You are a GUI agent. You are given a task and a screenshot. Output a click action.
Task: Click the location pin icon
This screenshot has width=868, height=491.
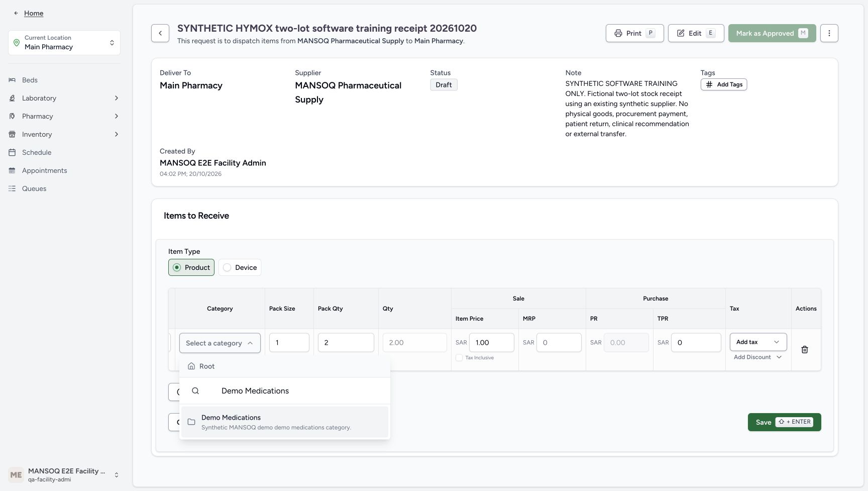pos(17,43)
